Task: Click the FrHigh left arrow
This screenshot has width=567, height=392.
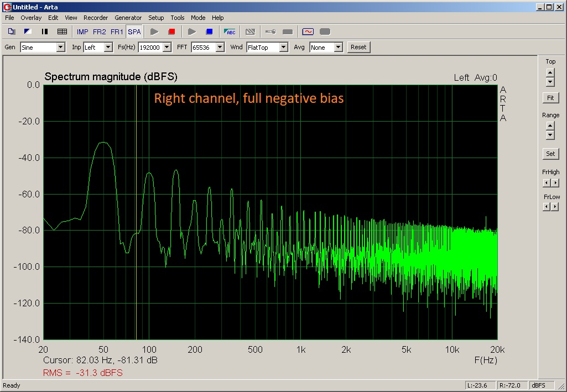Action: [x=547, y=183]
